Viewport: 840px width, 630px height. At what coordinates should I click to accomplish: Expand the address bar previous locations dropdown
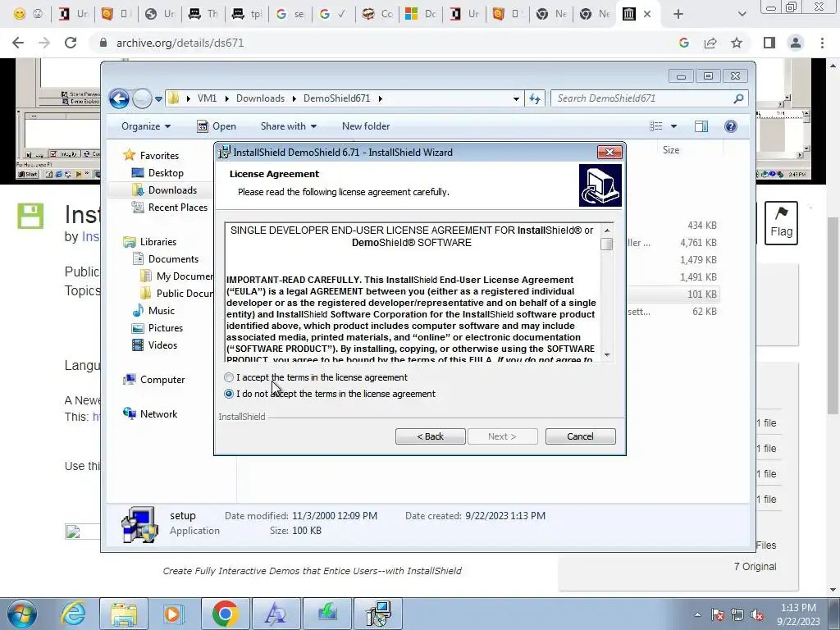tap(516, 99)
